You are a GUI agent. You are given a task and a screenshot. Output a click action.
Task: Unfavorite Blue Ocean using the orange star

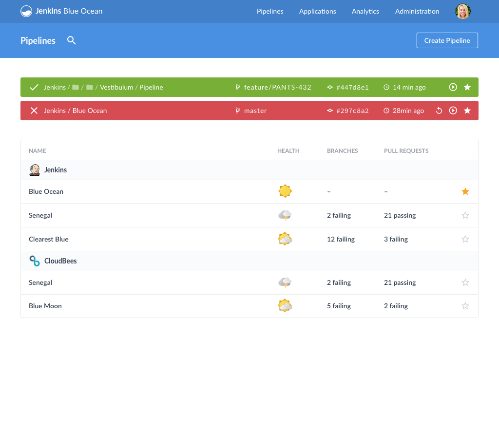pyautogui.click(x=465, y=191)
